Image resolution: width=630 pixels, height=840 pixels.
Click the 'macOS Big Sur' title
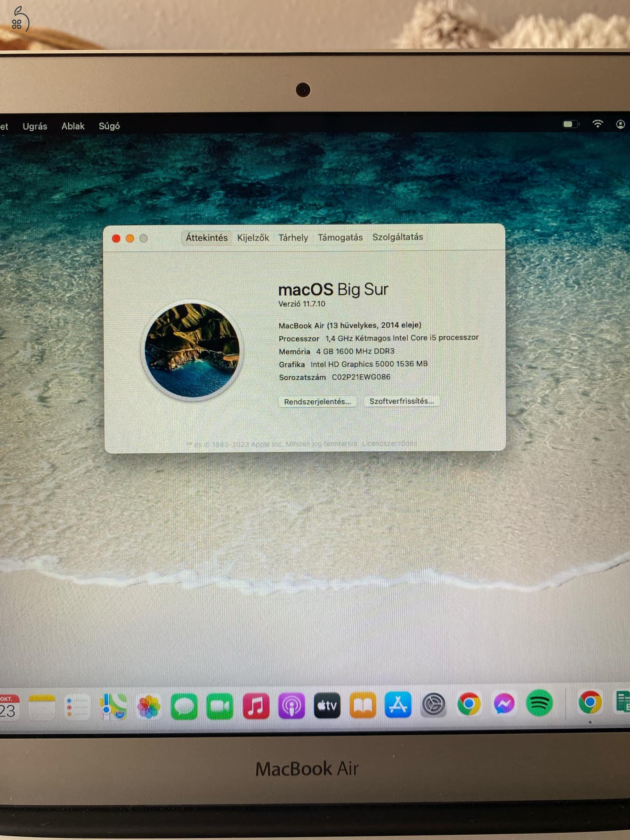[x=333, y=290]
